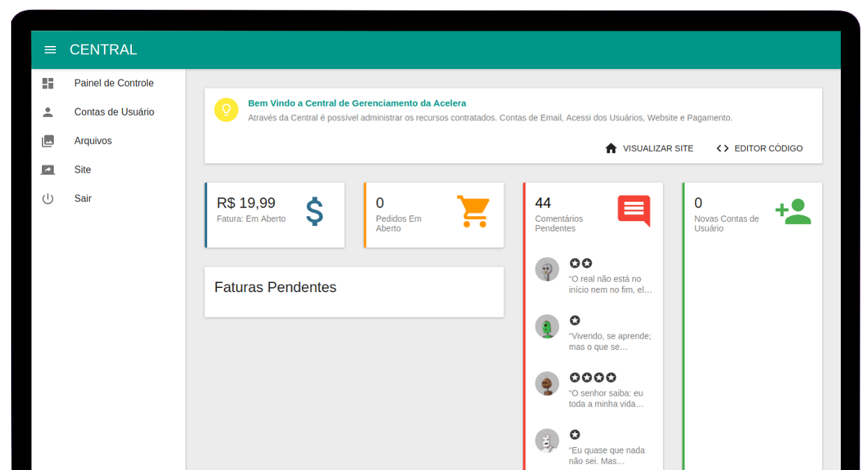Image resolution: width=868 pixels, height=470 pixels.
Task: Click the green alien avatar thumbnail
Action: [547, 326]
